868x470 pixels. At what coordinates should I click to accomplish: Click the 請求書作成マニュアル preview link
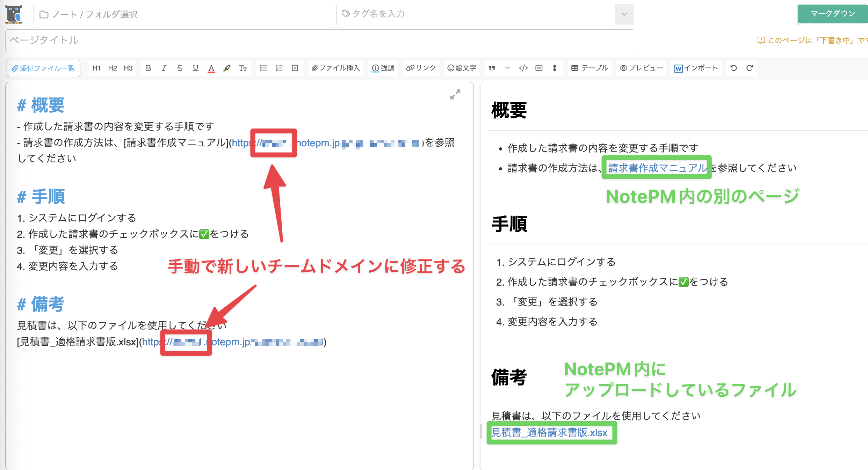(657, 168)
